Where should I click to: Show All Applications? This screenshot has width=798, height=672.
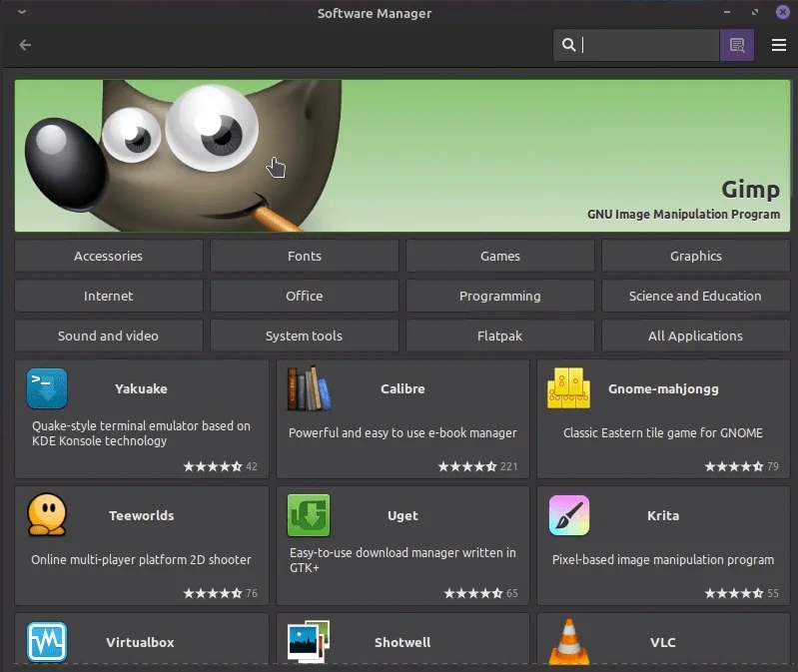tap(696, 336)
